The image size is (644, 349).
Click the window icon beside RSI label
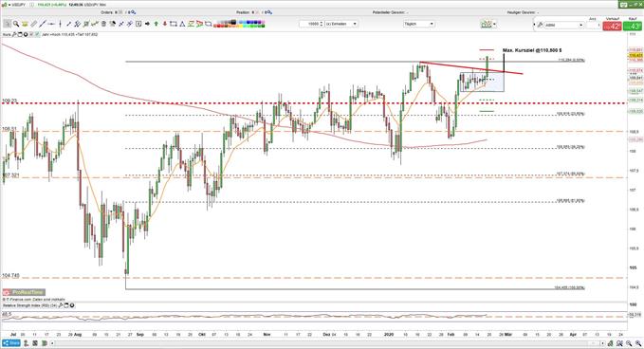point(65,305)
